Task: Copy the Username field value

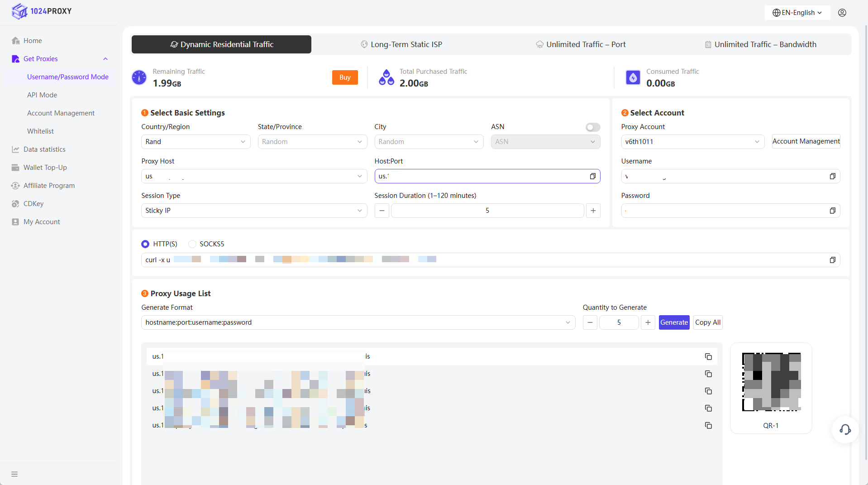Action: (832, 176)
